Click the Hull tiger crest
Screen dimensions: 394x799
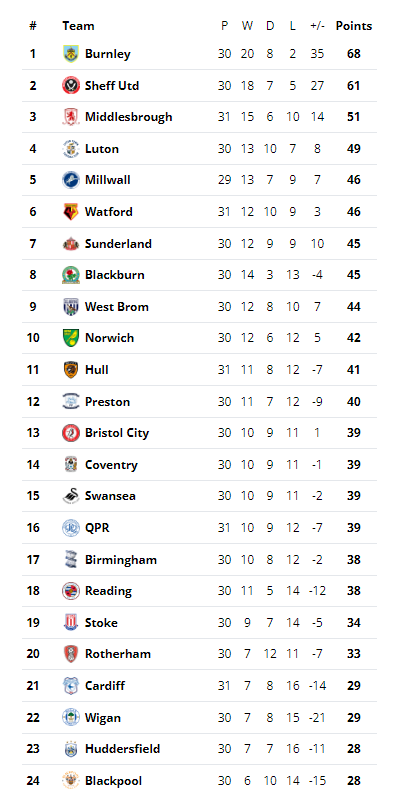tap(71, 370)
